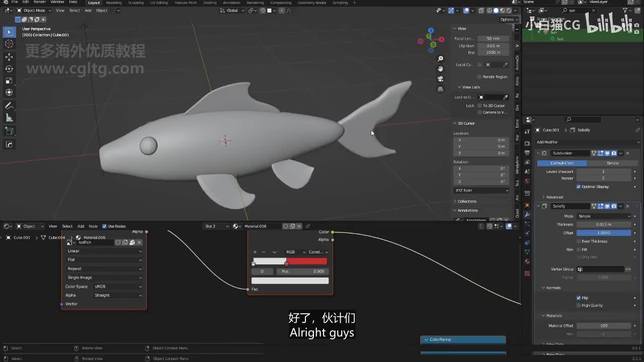Viewport: 644px width, 362px height.
Task: Click the viewport Options button
Action: [x=509, y=20]
